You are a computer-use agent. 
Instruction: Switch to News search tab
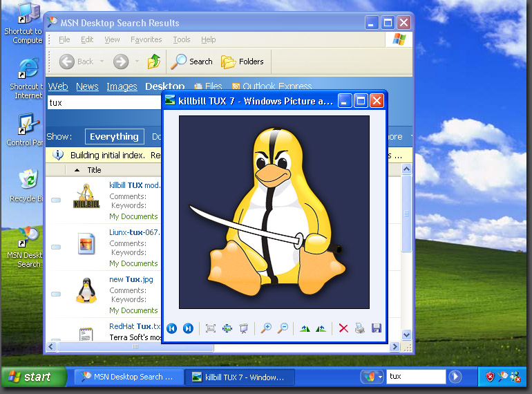[87, 86]
